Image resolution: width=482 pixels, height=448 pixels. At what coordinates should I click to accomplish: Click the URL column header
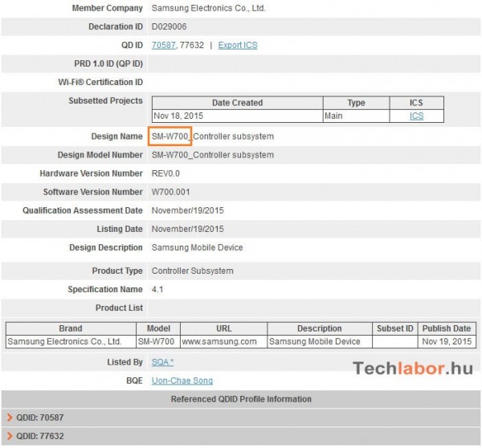(224, 328)
